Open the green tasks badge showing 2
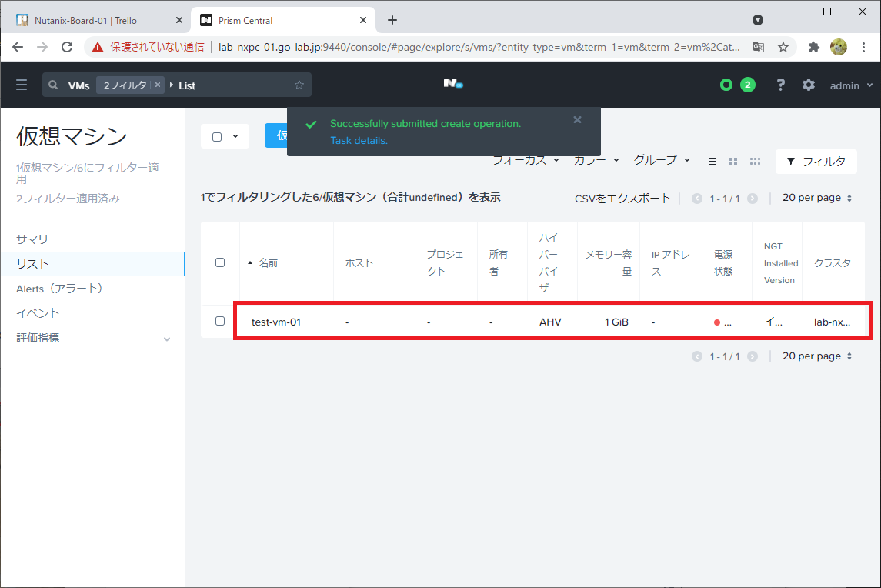The height and width of the screenshot is (588, 881). click(748, 85)
